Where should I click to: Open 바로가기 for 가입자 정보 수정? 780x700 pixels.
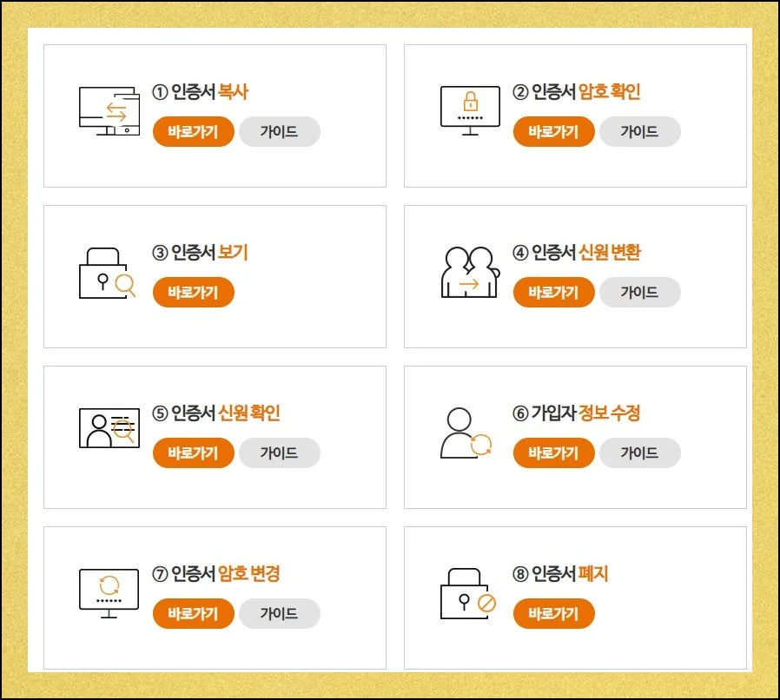(x=553, y=453)
